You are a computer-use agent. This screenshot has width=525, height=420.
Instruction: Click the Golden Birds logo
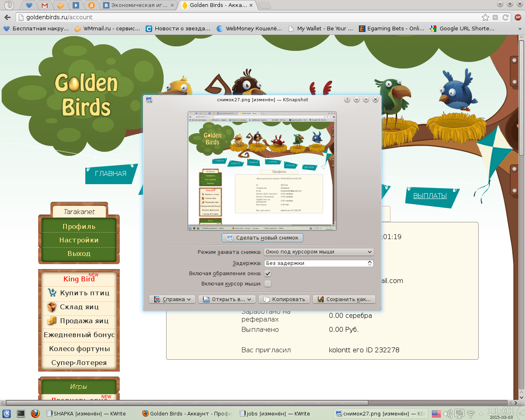coord(86,95)
